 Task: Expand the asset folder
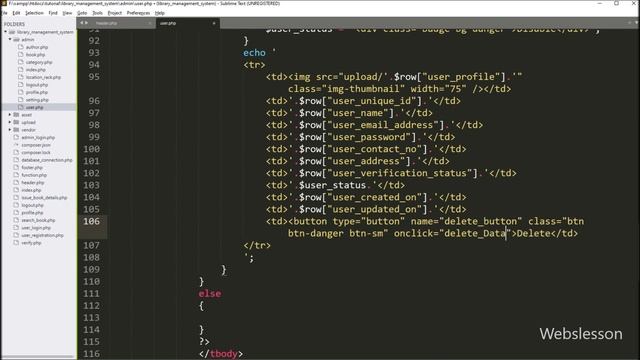point(10,115)
